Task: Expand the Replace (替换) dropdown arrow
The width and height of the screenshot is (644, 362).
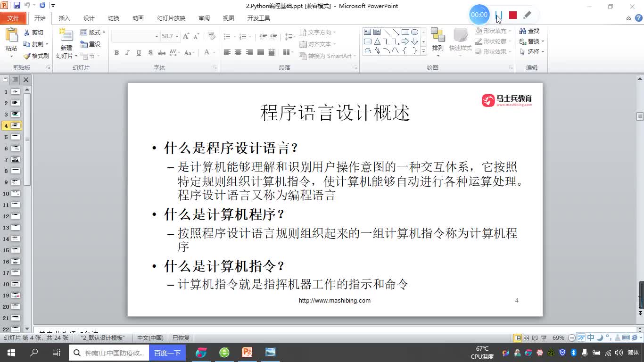Action: (x=543, y=41)
